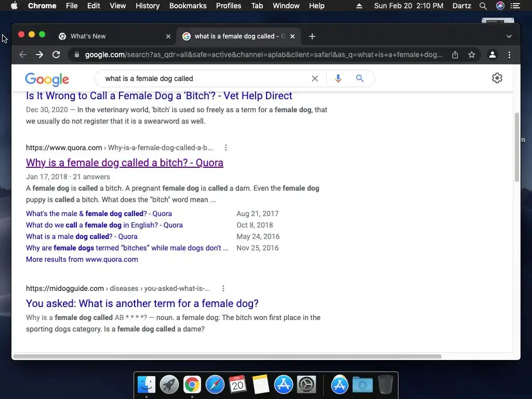This screenshot has width=532, height=399.
Task: Open Vet Help Direct result link
Action: [159, 96]
